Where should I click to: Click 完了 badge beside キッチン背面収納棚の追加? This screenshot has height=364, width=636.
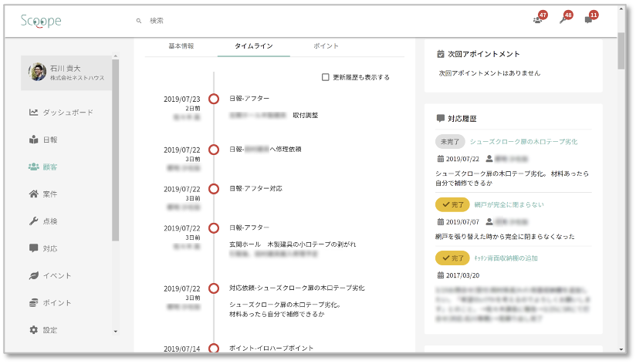(452, 258)
